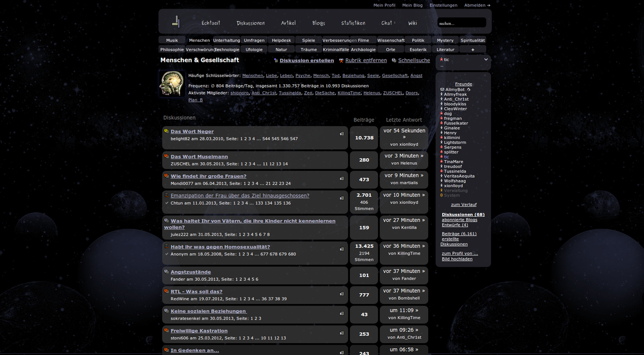Open the Menschen & Gesellschaft head thumbnail

pyautogui.click(x=172, y=84)
